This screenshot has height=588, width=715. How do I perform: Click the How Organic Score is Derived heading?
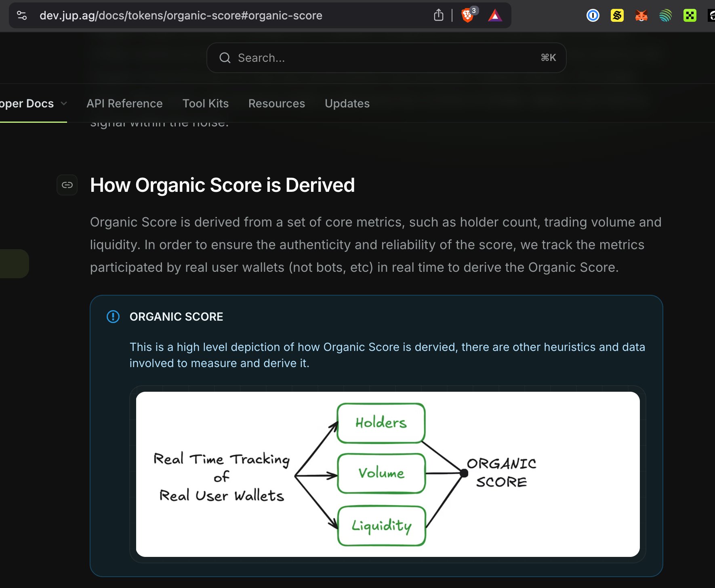223,185
